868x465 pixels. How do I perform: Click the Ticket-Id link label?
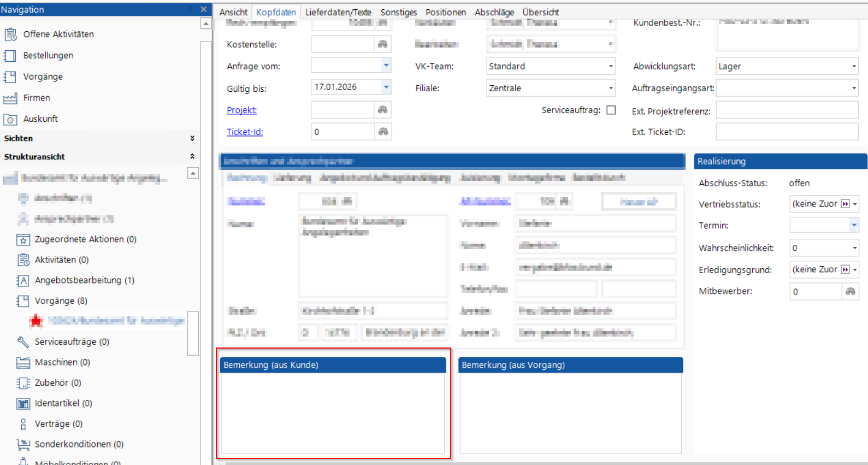tap(245, 132)
